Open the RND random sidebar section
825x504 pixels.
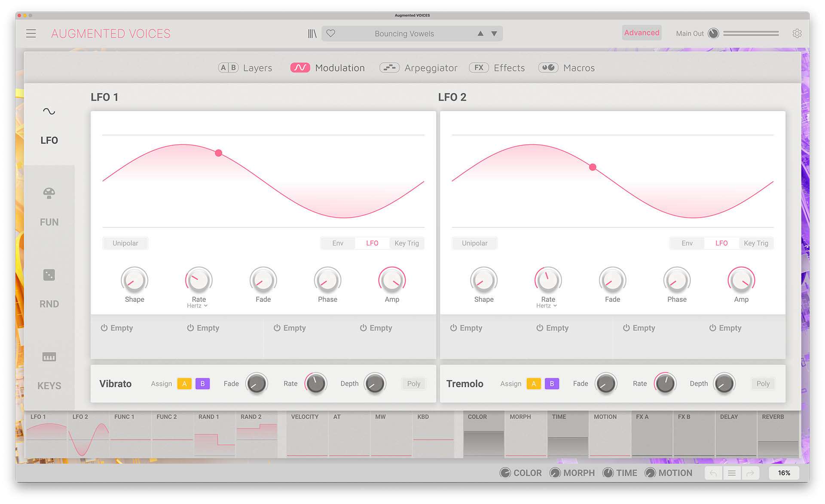(49, 288)
